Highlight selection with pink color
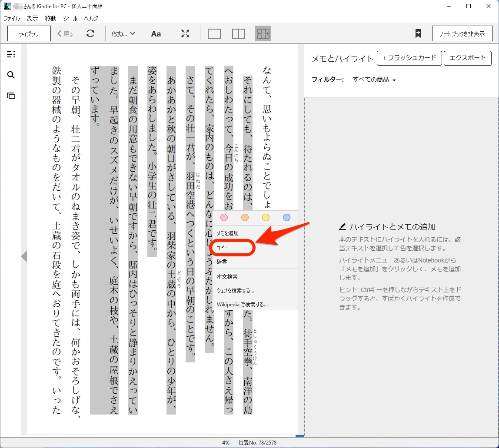Screen dimensions: 499x448 coord(224,217)
